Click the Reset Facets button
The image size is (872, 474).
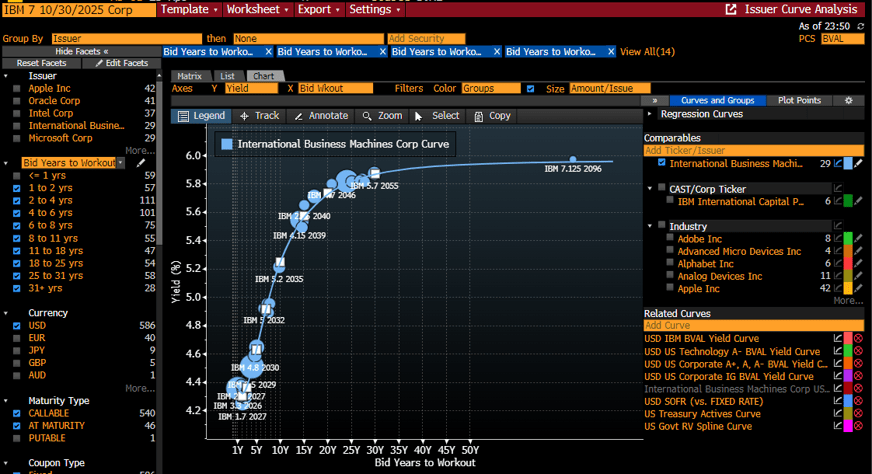click(41, 63)
